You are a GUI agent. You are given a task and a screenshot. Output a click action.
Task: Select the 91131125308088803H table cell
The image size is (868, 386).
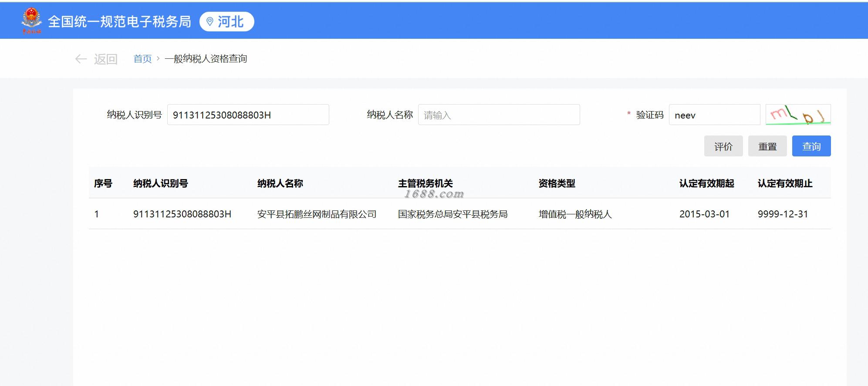pos(182,214)
